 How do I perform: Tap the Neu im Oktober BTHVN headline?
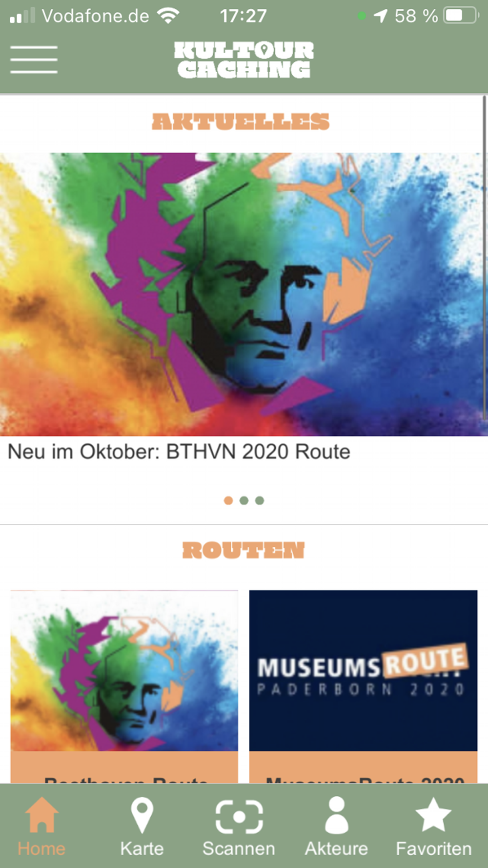(x=179, y=452)
